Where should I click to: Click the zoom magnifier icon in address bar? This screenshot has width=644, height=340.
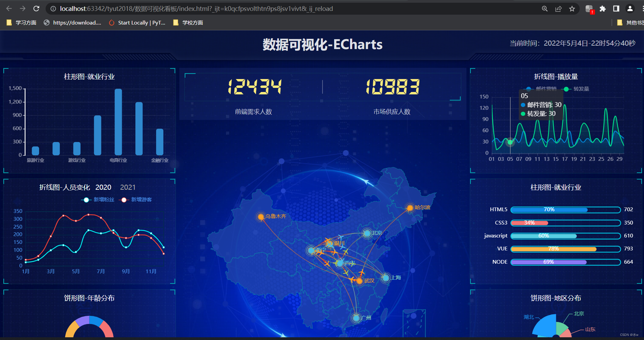coord(545,9)
